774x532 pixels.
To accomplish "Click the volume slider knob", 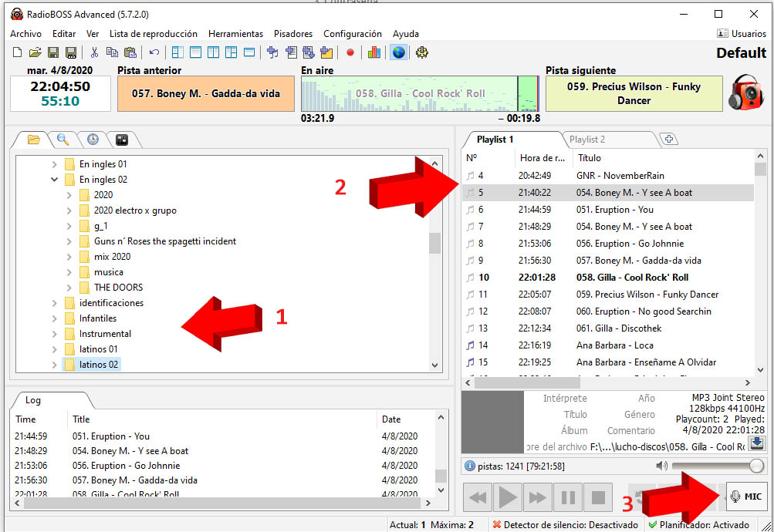I will pos(756,466).
